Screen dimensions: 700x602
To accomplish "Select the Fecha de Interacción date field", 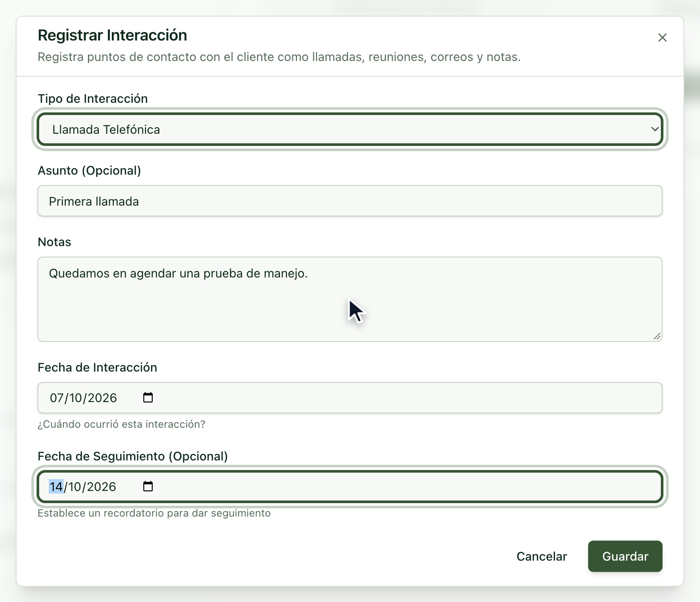I will pyautogui.click(x=350, y=398).
